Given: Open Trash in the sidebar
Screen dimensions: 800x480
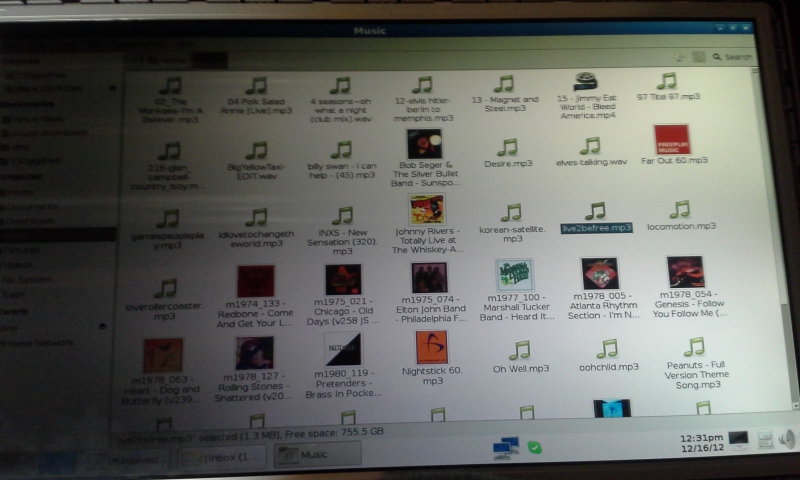Looking at the screenshot, I should pos(14,294).
